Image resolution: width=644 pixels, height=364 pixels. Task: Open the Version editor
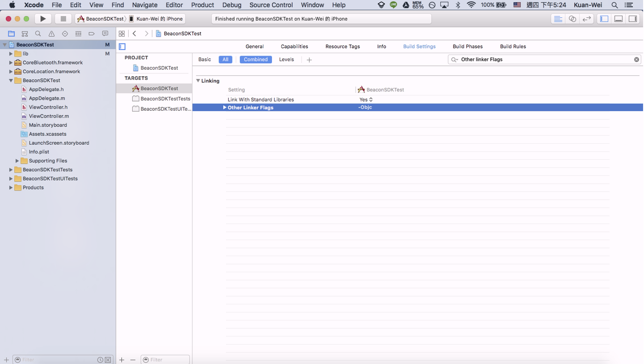coord(587,19)
